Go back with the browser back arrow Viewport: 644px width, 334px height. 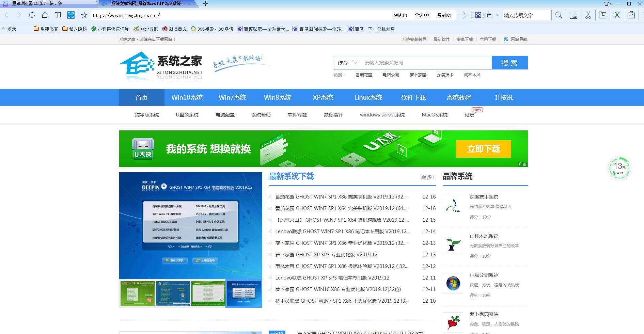pyautogui.click(x=6, y=15)
